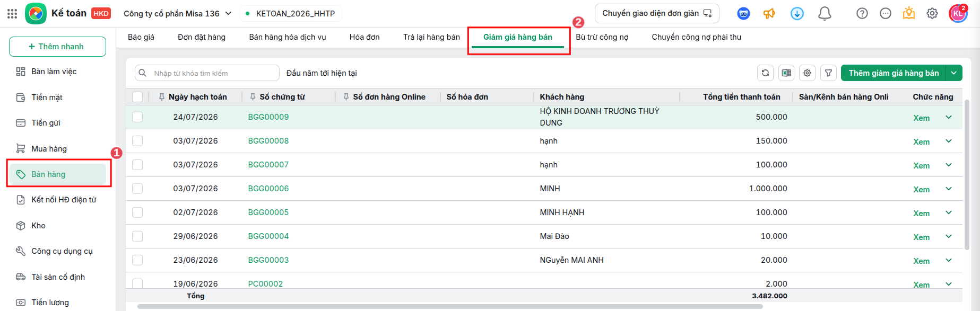This screenshot has width=980, height=311.
Task: Open the notifications bell
Action: coord(825,14)
